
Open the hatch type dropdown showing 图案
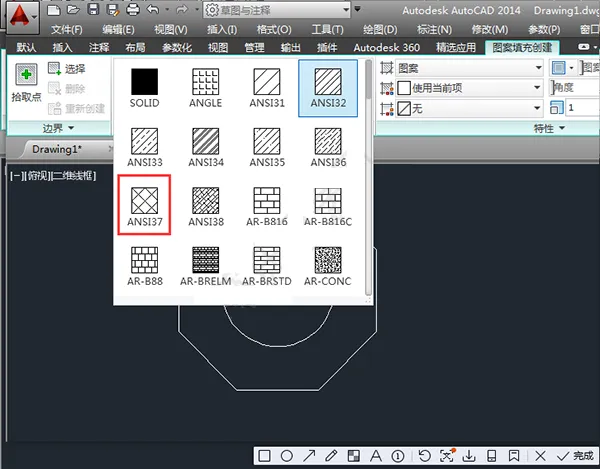[470, 68]
